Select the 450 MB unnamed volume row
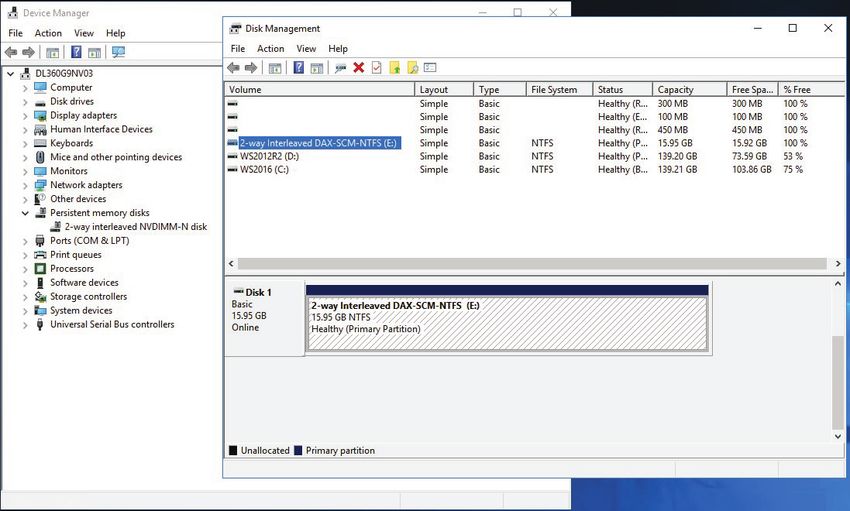This screenshot has width=850, height=511. click(x=534, y=130)
